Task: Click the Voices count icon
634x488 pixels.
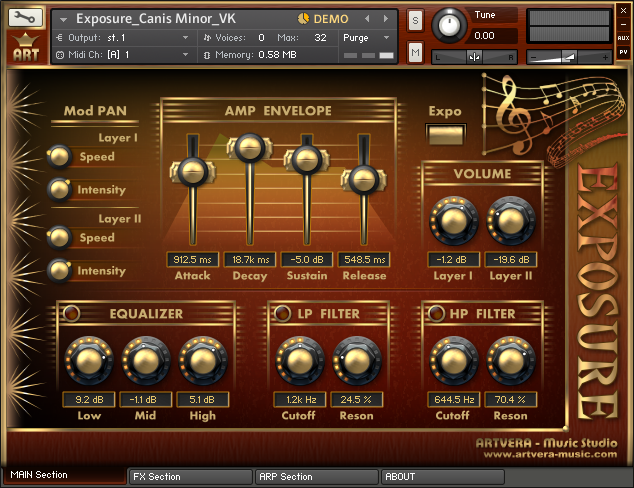Action: point(207,38)
